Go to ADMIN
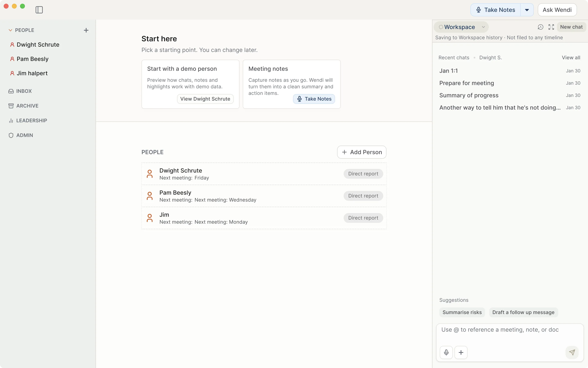This screenshot has width=588, height=368. 21,135
